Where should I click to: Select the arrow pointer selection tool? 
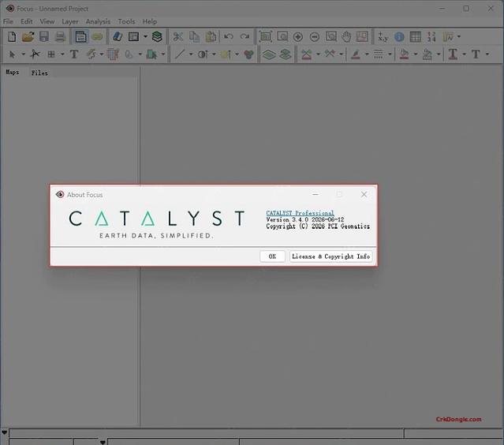pyautogui.click(x=12, y=54)
